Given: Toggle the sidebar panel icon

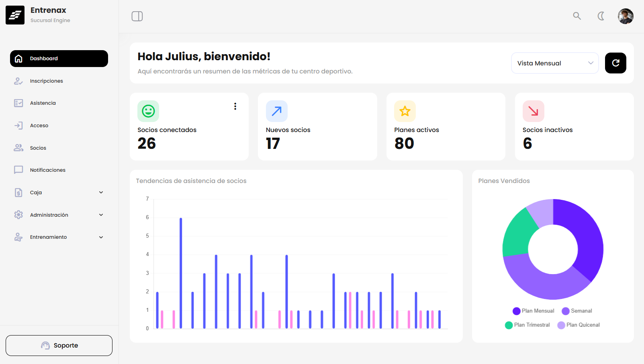Looking at the screenshot, I should coord(137,16).
